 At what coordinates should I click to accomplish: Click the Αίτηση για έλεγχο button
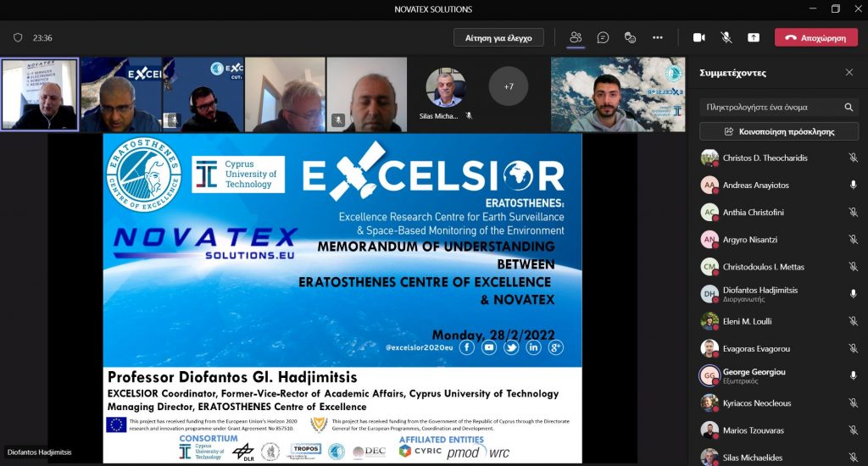[x=498, y=37]
